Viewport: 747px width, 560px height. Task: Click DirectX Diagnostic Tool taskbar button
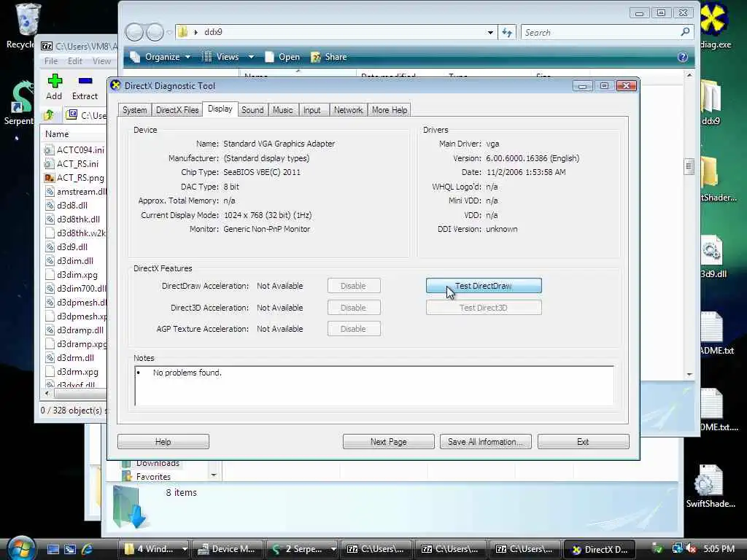[600, 549]
